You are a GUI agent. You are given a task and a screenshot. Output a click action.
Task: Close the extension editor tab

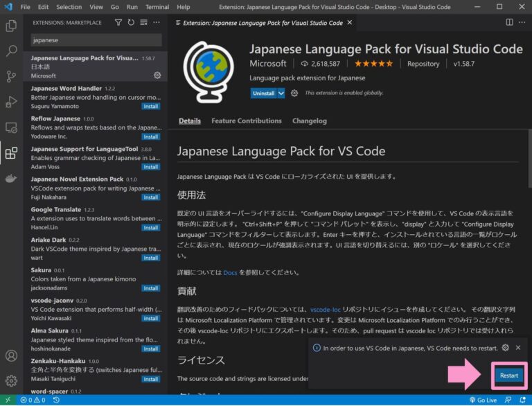[x=349, y=23]
